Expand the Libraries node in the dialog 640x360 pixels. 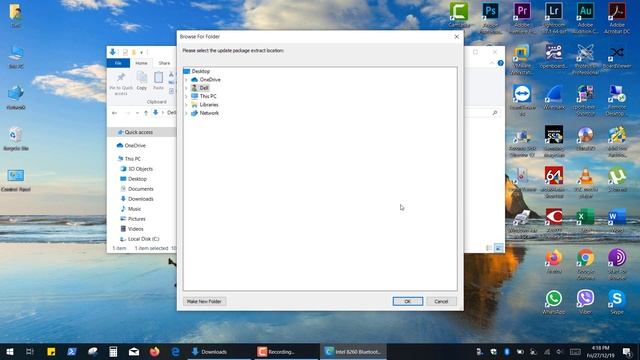[187, 104]
